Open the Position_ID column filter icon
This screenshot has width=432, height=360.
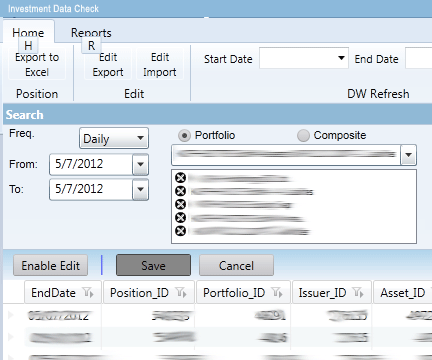(x=182, y=293)
